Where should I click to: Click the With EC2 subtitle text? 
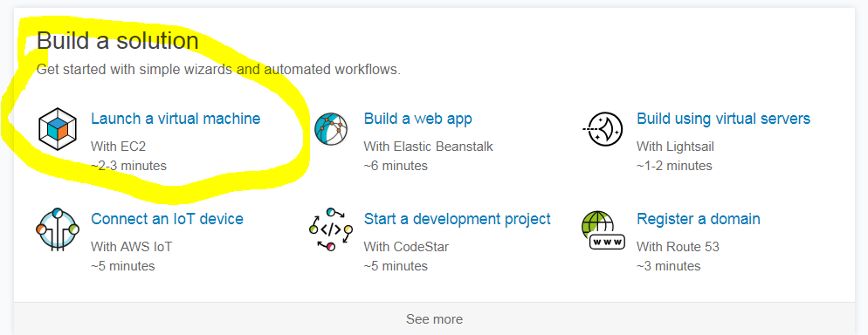click(x=119, y=147)
